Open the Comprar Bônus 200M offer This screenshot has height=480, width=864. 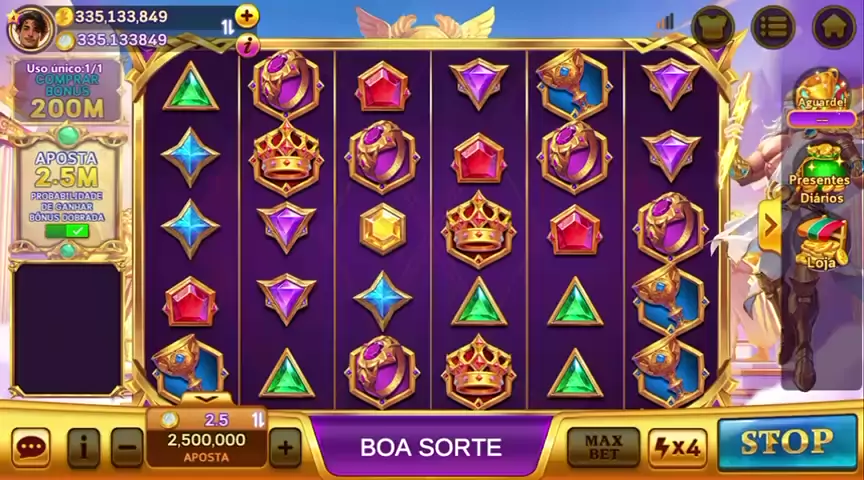pyautogui.click(x=67, y=91)
